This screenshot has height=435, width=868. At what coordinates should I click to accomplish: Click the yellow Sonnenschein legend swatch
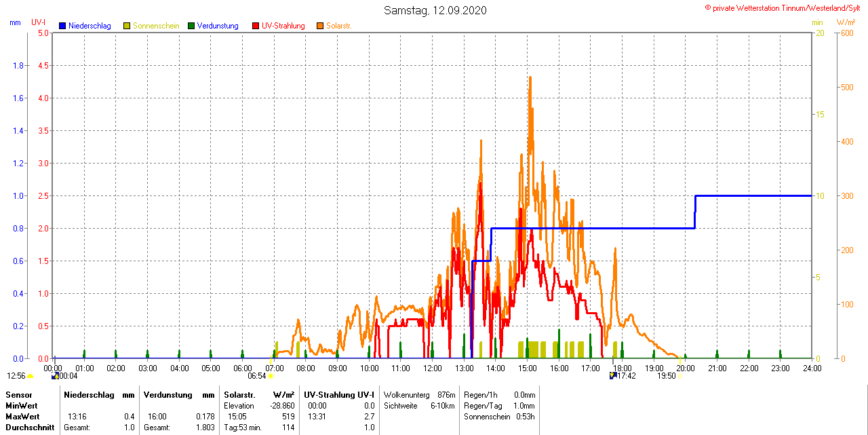pyautogui.click(x=127, y=26)
